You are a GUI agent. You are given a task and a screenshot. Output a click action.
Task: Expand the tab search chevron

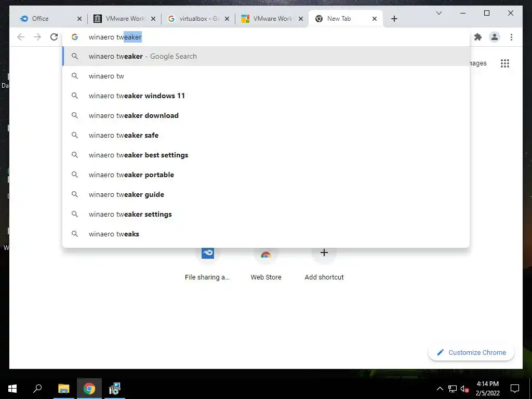pos(438,13)
